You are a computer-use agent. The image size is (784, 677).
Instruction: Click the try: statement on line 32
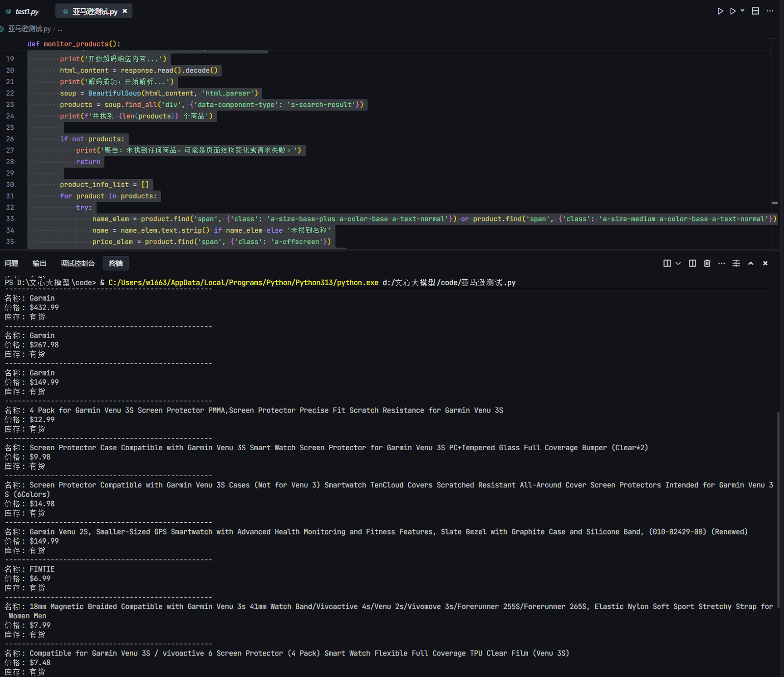[84, 208]
